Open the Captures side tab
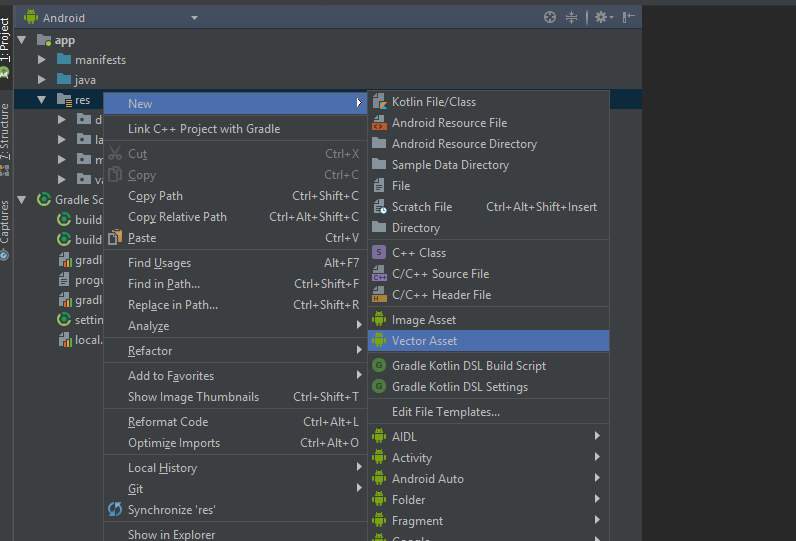This screenshot has height=541, width=796. [6, 227]
